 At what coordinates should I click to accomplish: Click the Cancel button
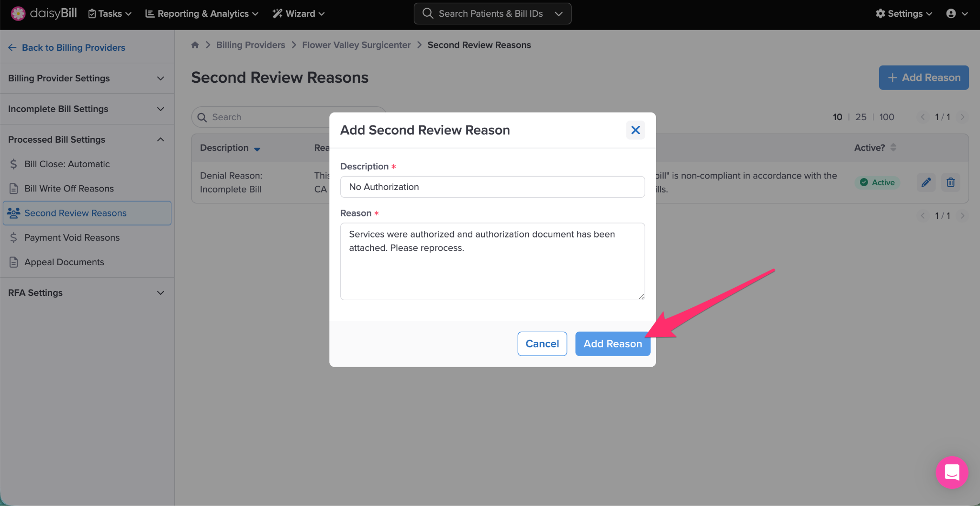click(x=542, y=344)
